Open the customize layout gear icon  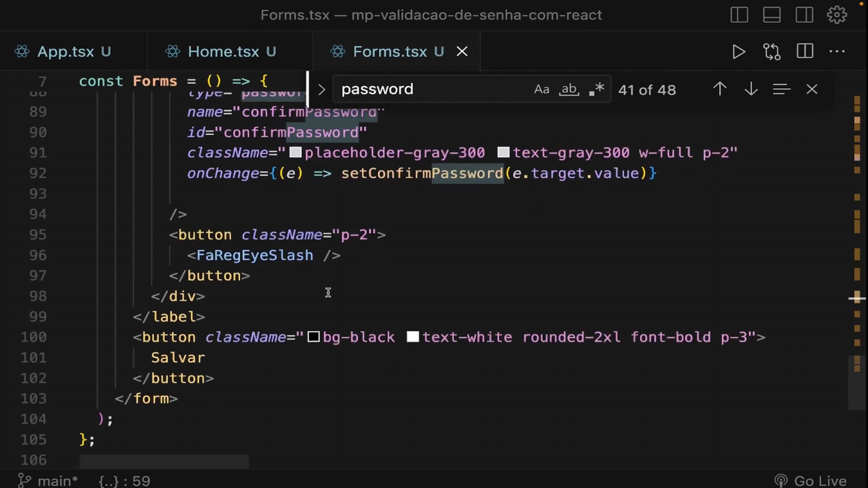tap(837, 15)
